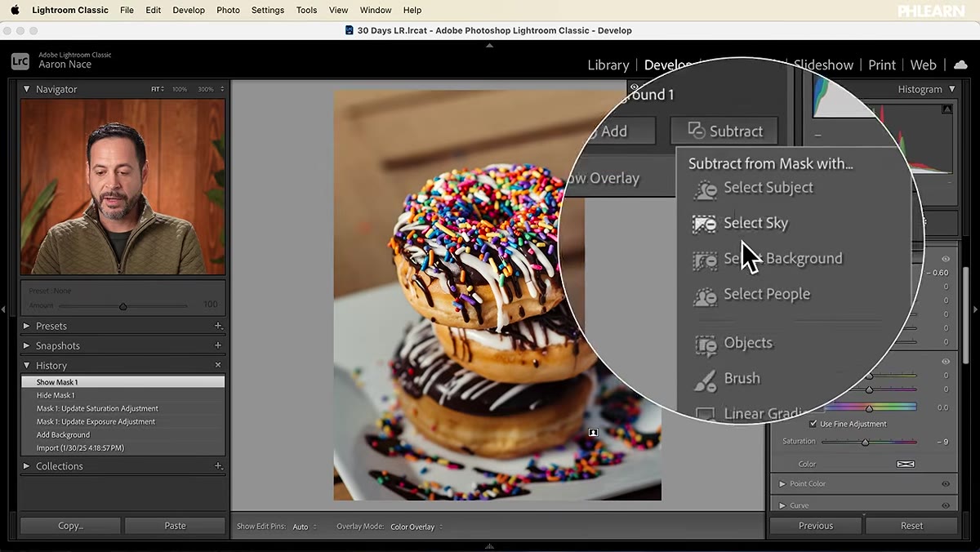Viewport: 980px width, 552px height.
Task: Open the Photo menu
Action: (x=228, y=10)
